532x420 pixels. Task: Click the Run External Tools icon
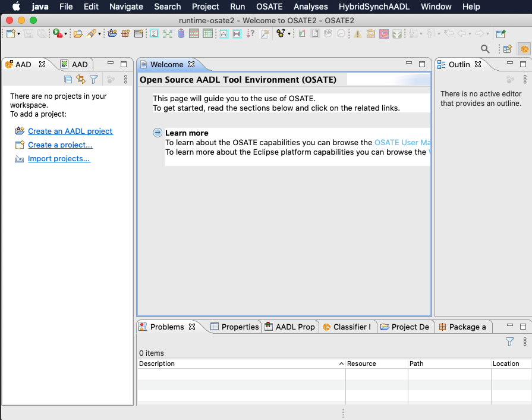click(57, 34)
